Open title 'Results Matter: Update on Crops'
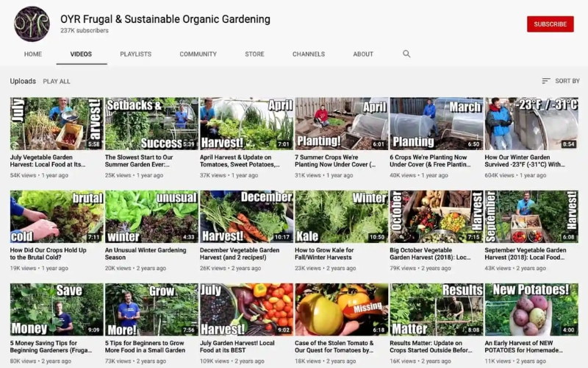 pyautogui.click(x=431, y=346)
